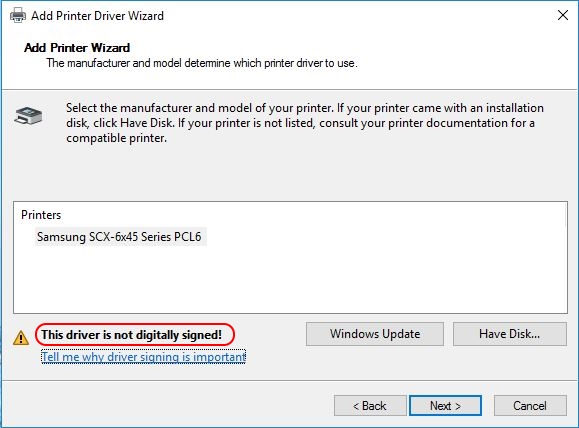
Task: Click the Printers column header
Action: pos(41,215)
